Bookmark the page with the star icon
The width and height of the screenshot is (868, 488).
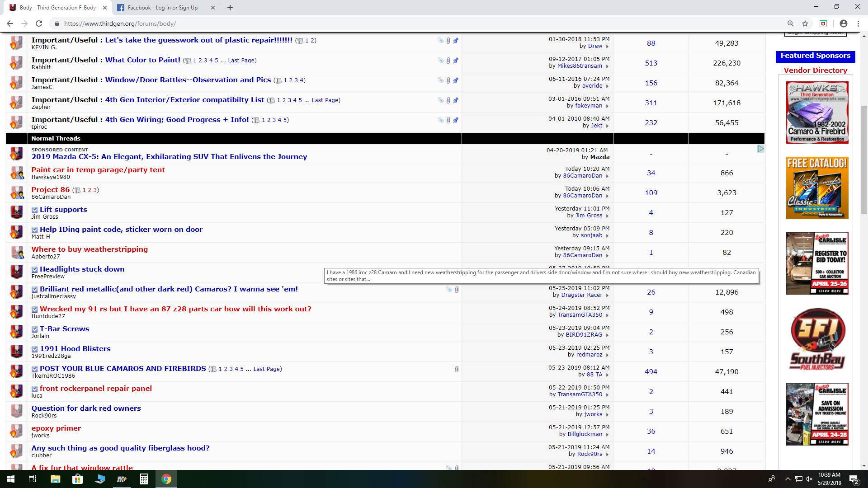pyautogui.click(x=805, y=23)
